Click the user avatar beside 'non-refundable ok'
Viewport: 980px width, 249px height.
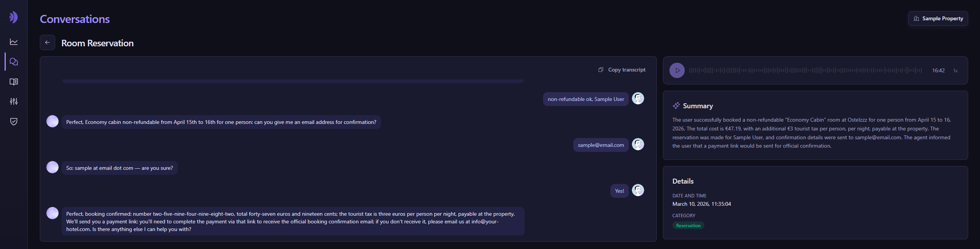[x=638, y=98]
